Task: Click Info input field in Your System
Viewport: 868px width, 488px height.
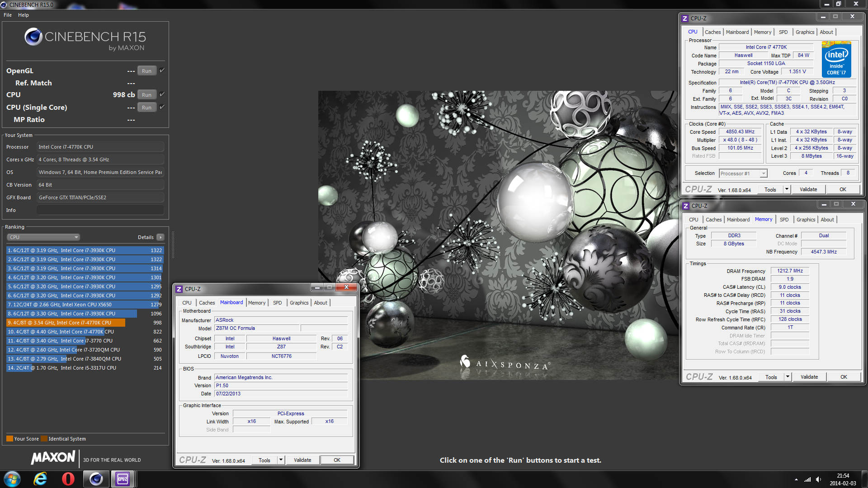Action: coord(100,210)
